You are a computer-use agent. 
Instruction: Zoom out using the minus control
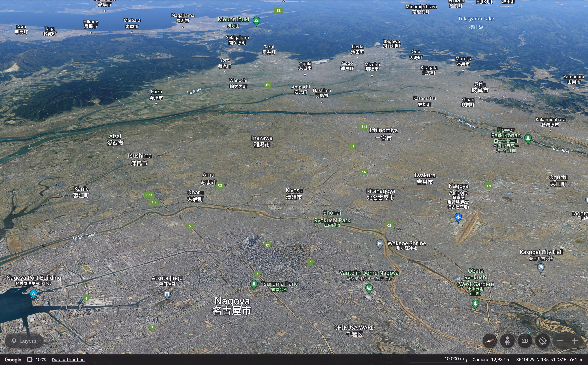[x=560, y=341]
